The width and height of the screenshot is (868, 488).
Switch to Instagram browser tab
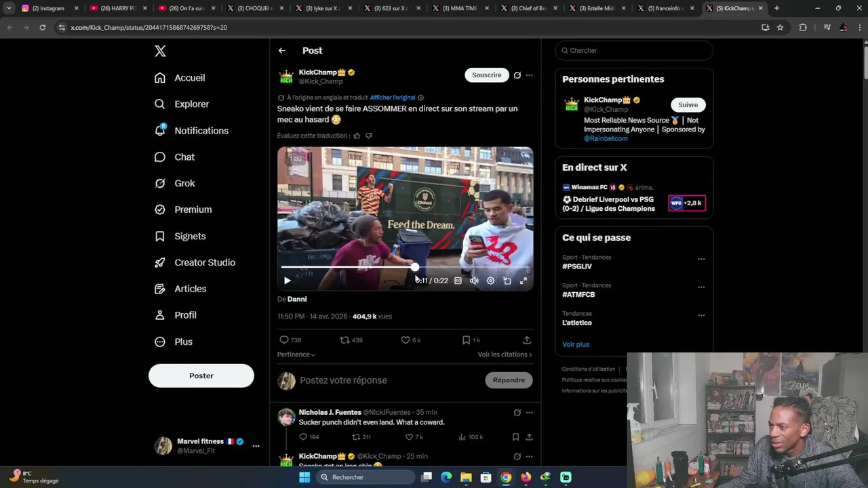coord(50,8)
